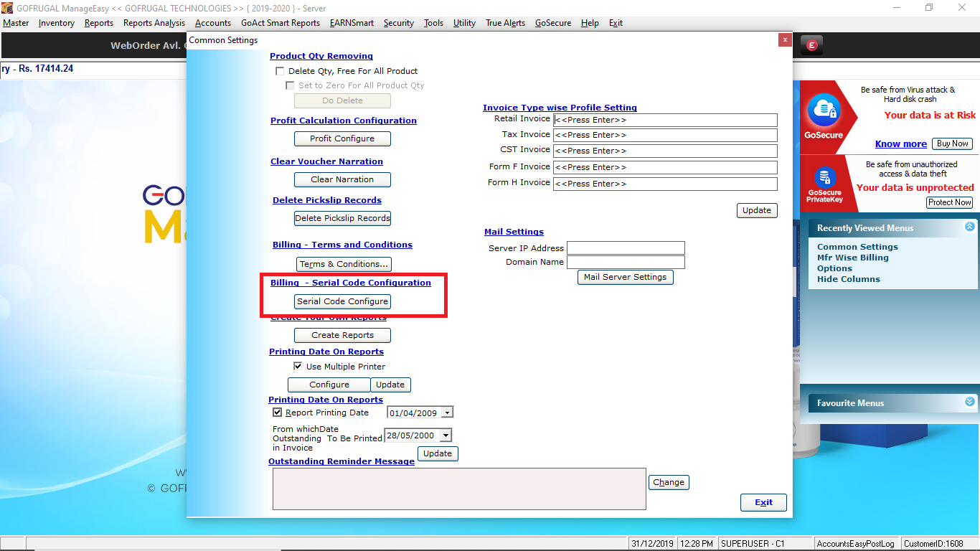
Task: Open Options from recently viewed menus
Action: click(x=834, y=268)
